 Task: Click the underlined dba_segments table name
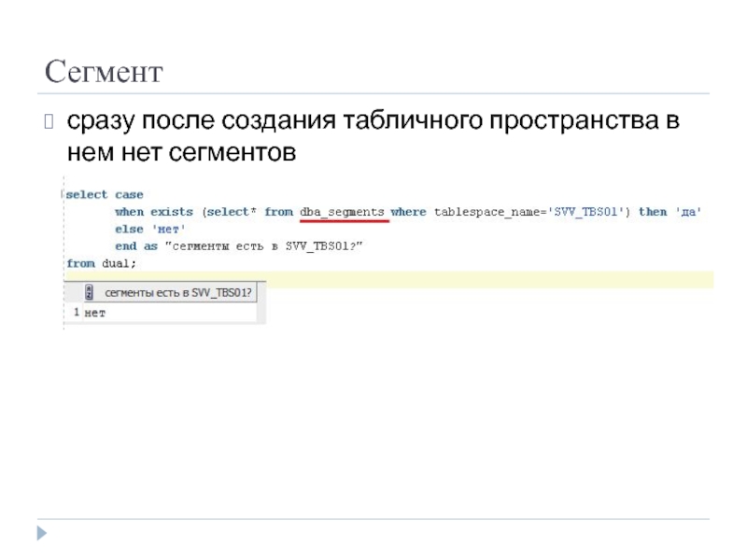342,212
